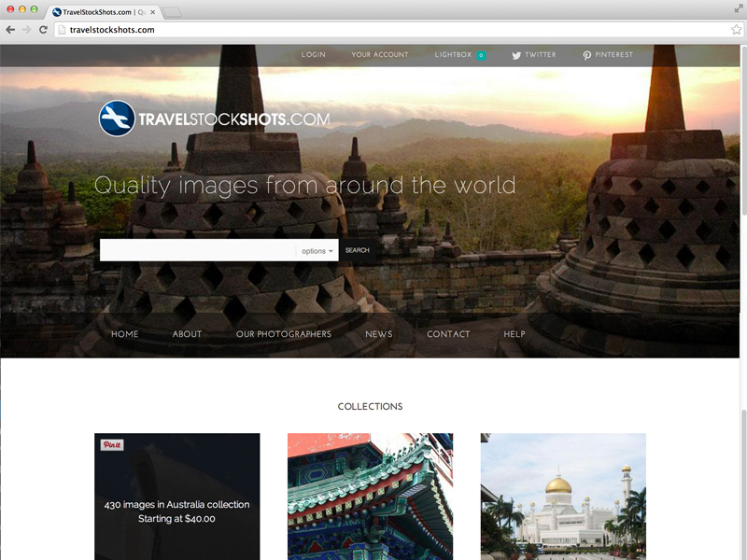Bookmark page with the star icon
Image resolution: width=747 pixels, height=560 pixels.
tap(736, 30)
